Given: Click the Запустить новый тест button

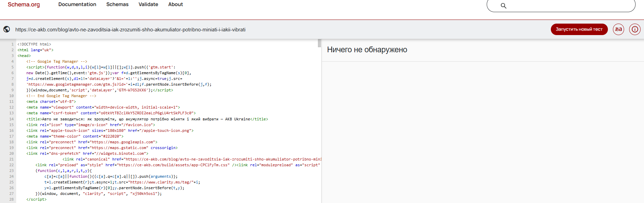Looking at the screenshot, I should click(x=579, y=29).
